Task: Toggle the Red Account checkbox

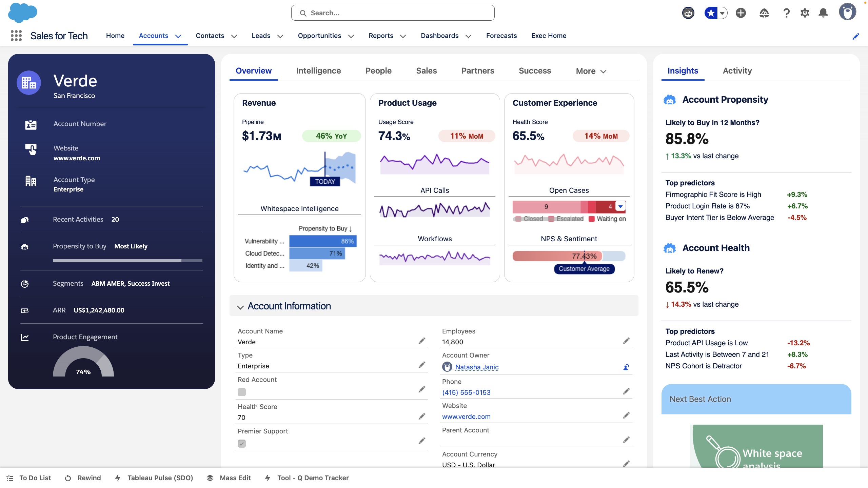Action: pyautogui.click(x=241, y=392)
